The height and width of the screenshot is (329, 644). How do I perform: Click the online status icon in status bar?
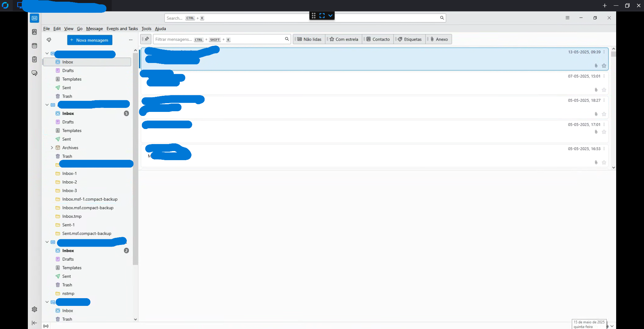point(46,326)
